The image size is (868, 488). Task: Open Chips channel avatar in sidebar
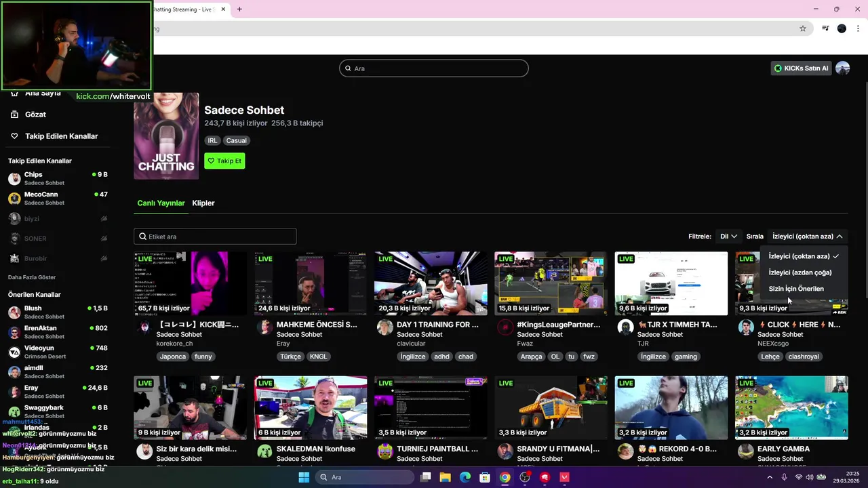(x=14, y=178)
